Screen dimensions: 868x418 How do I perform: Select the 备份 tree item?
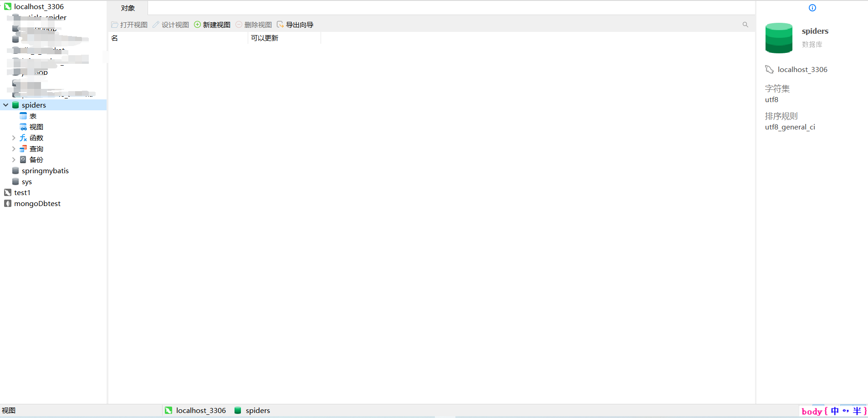[x=36, y=160]
